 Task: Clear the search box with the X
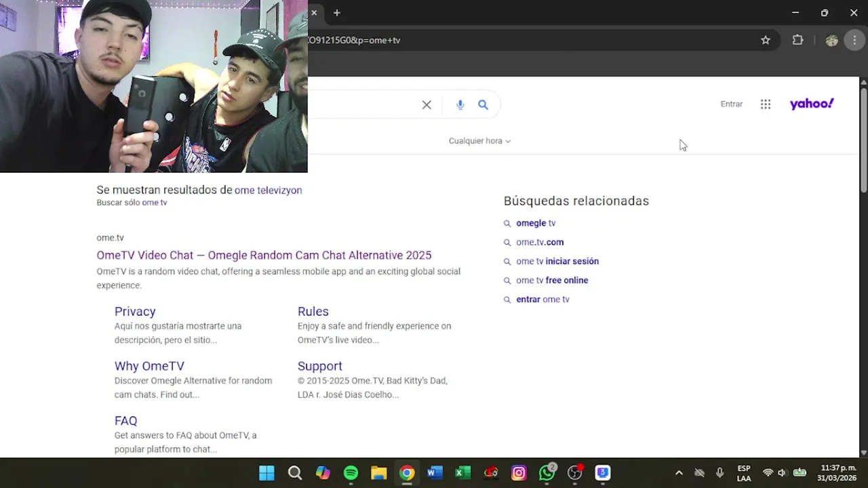[427, 104]
